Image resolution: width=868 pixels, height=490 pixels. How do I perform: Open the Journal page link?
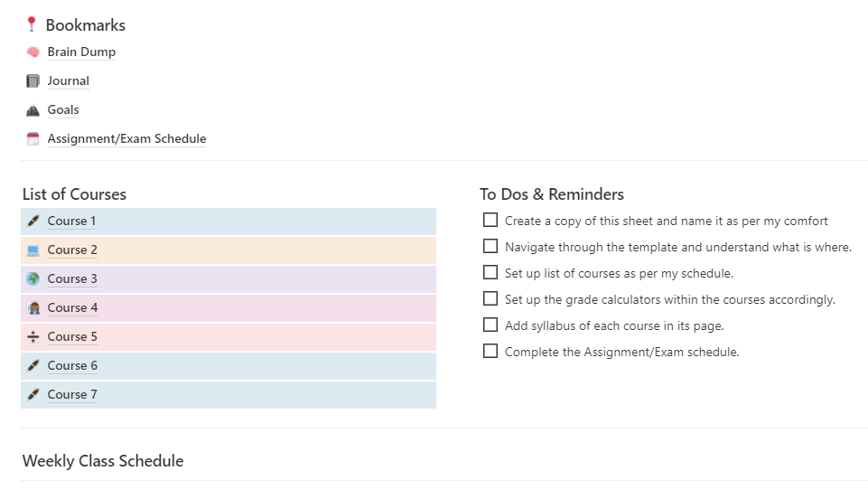pos(68,81)
